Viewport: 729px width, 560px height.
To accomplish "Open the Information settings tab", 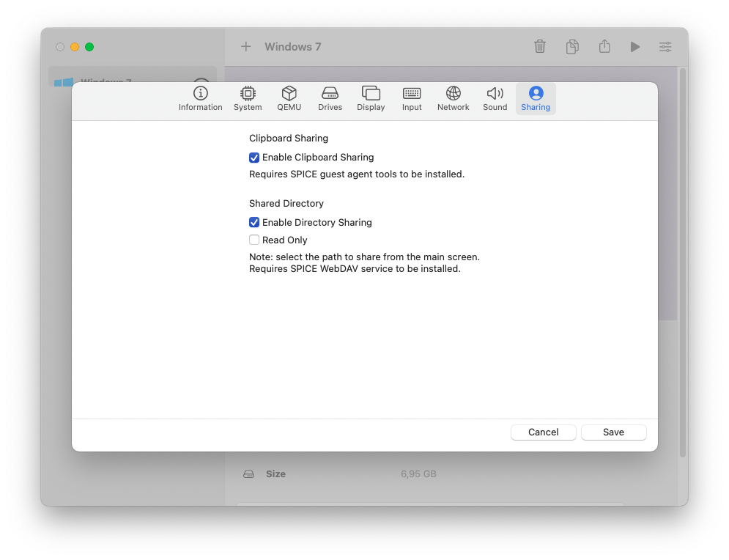I will [200, 99].
